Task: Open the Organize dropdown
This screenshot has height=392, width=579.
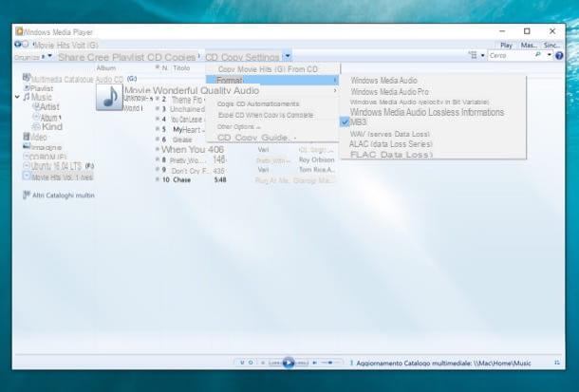Action: click(x=33, y=57)
